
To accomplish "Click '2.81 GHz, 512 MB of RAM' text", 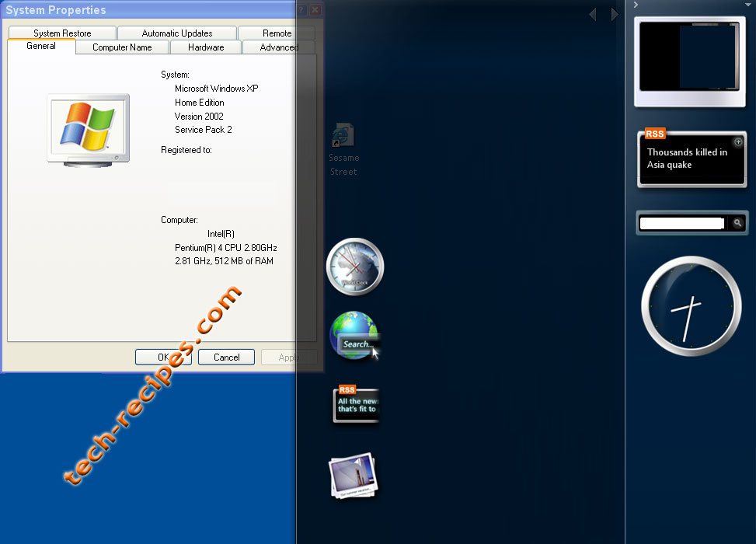I will tap(225, 261).
